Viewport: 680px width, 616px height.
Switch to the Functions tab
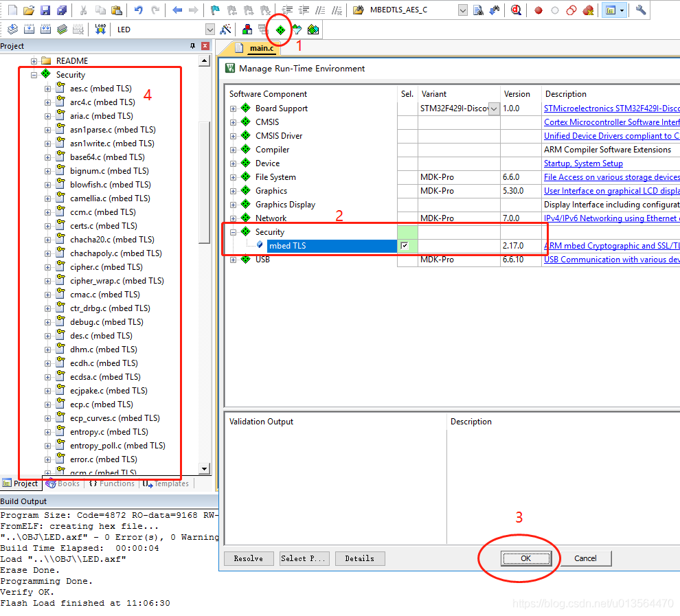tap(113, 483)
